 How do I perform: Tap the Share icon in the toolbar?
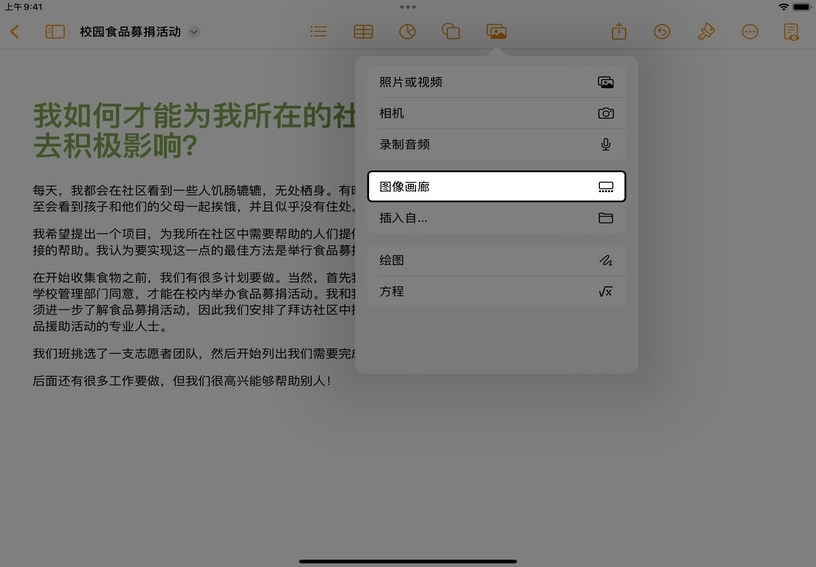point(619,32)
